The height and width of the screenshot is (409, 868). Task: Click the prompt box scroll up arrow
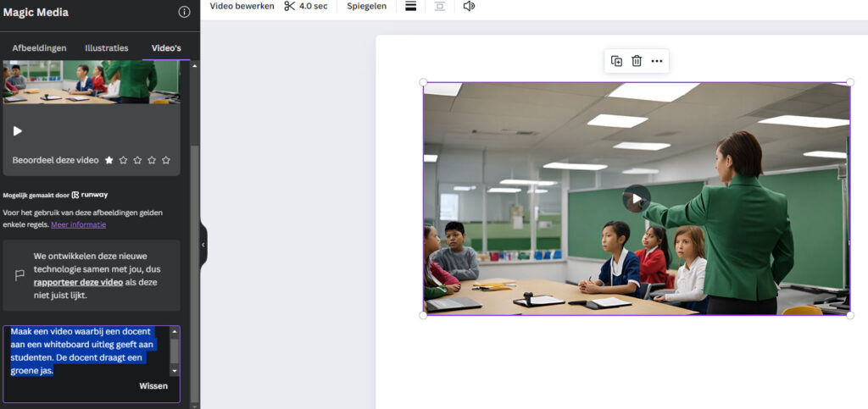[175, 332]
